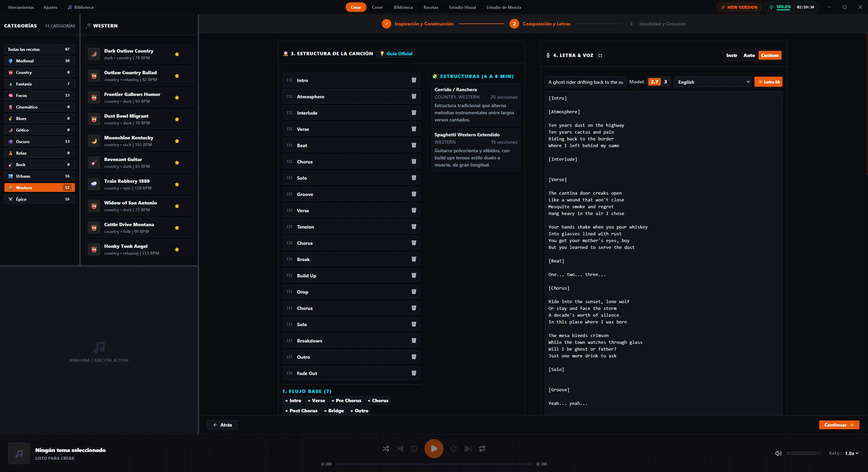The height and width of the screenshot is (472, 868).
Task: Toggle favorite star on Revenant Guitar
Action: pyautogui.click(x=177, y=163)
